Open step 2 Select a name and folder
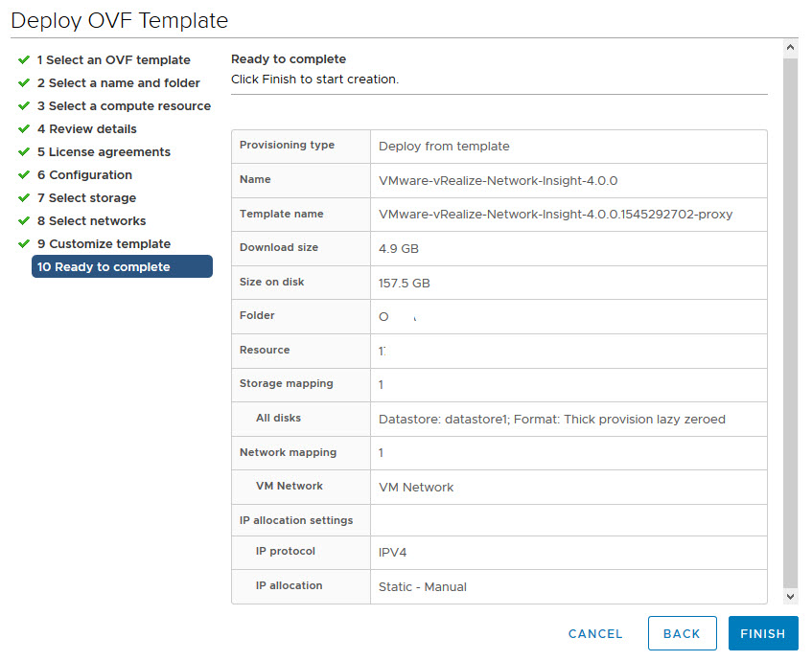The image size is (812, 661). 118,83
